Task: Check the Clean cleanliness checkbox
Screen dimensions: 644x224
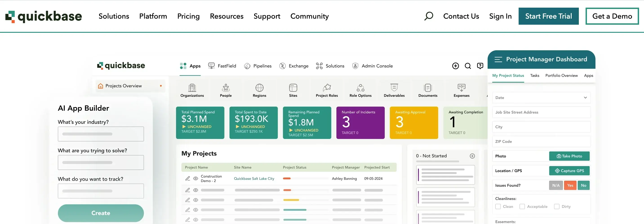Action: click(x=498, y=206)
